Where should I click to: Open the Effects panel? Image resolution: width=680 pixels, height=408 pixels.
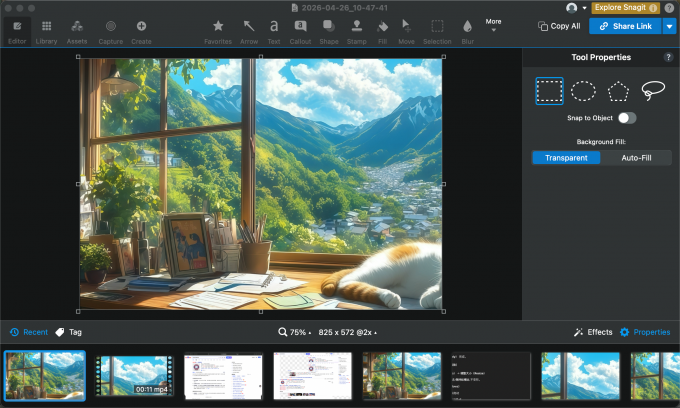tap(593, 332)
